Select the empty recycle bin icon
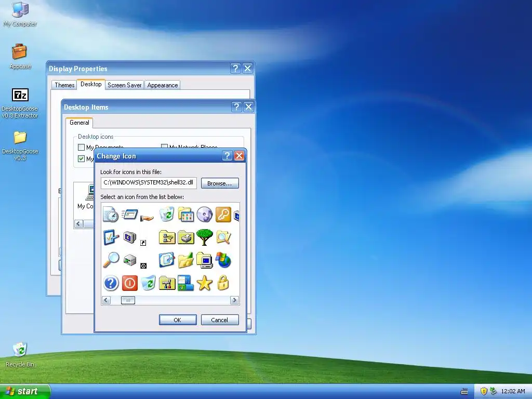Viewport: 532px width, 399px height. tap(148, 283)
